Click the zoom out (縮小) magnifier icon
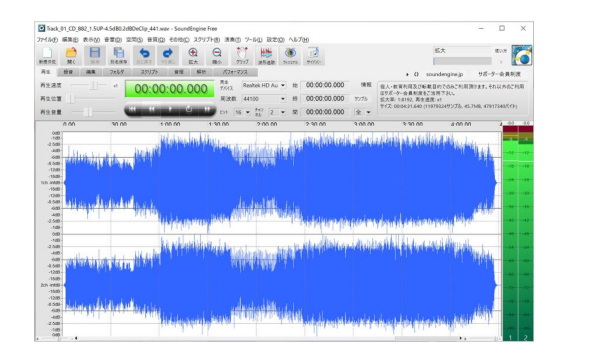 (217, 55)
